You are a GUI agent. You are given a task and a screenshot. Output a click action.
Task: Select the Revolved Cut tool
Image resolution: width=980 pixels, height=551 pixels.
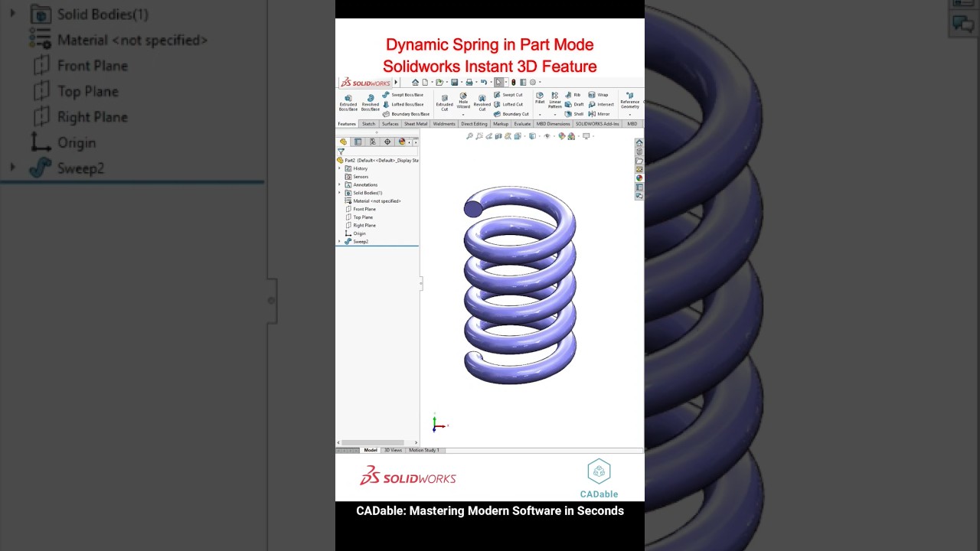[x=482, y=103]
